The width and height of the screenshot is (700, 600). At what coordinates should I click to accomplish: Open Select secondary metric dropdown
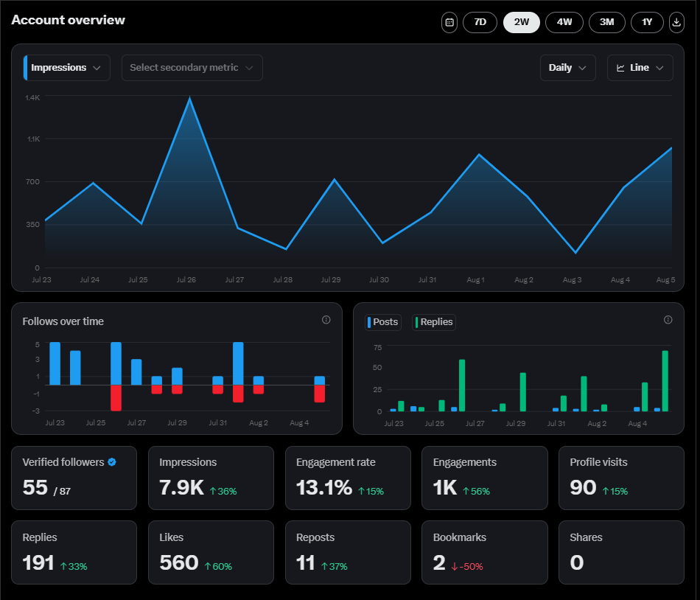click(x=192, y=68)
